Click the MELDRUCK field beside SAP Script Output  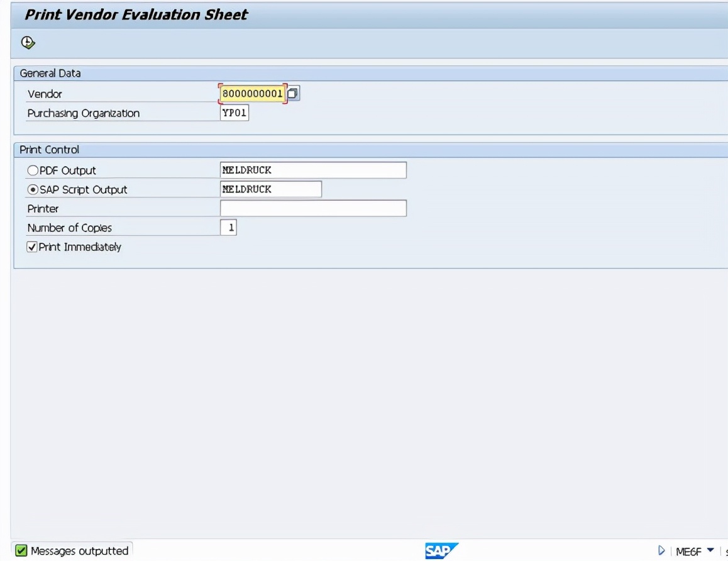[270, 189]
